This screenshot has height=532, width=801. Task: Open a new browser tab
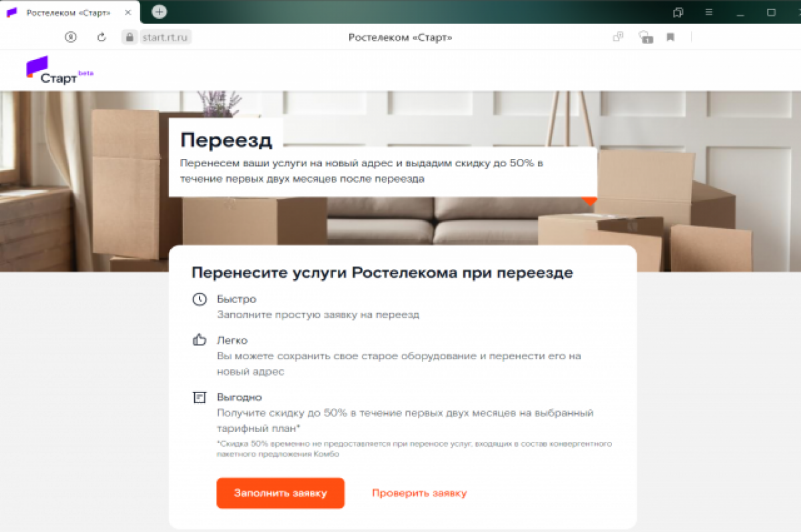[159, 12]
